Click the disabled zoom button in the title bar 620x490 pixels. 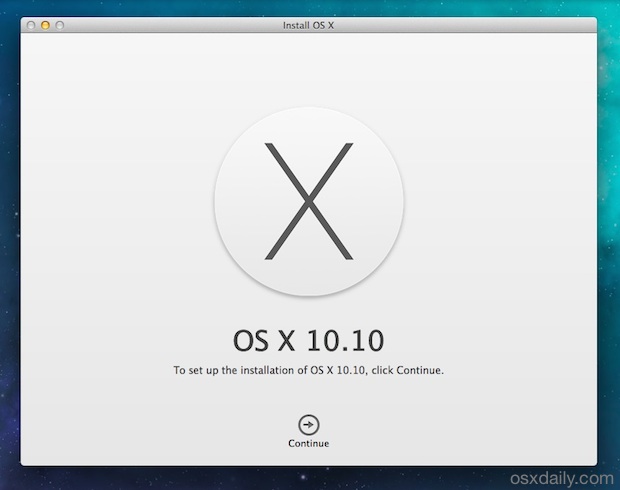60,25
